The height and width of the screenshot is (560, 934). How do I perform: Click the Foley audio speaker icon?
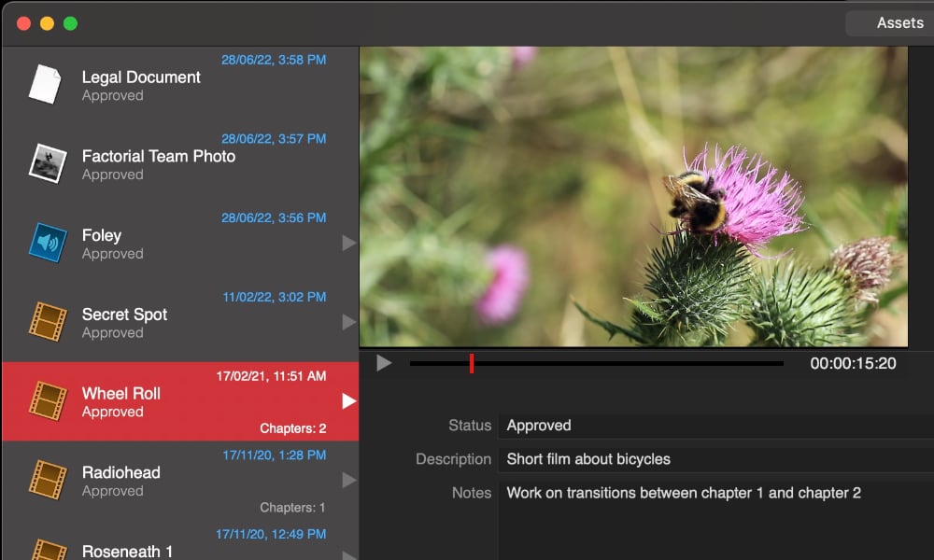(x=48, y=243)
